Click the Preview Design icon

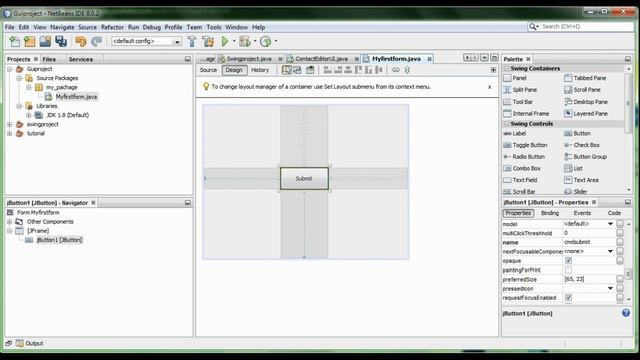pyautogui.click(x=310, y=70)
